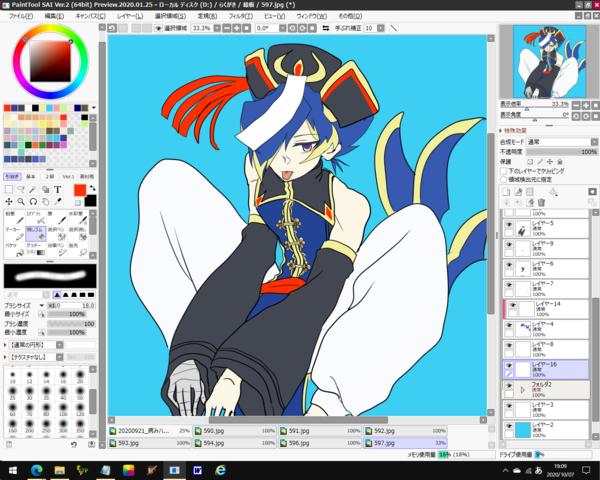Open the zoom percentage dropdown 33.3%
This screenshot has width=600, height=480.
click(217, 28)
